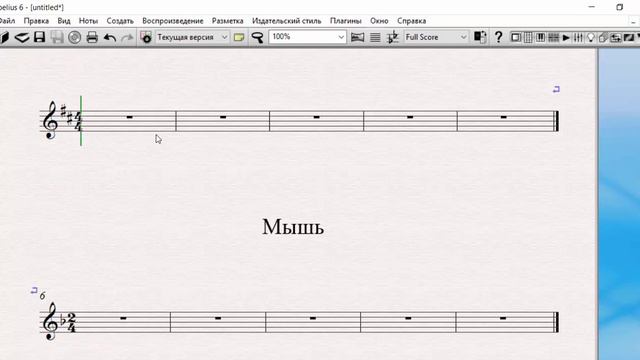Click the blue break mark beside bar number 6
The height and width of the screenshot is (360, 640).
coord(34,290)
